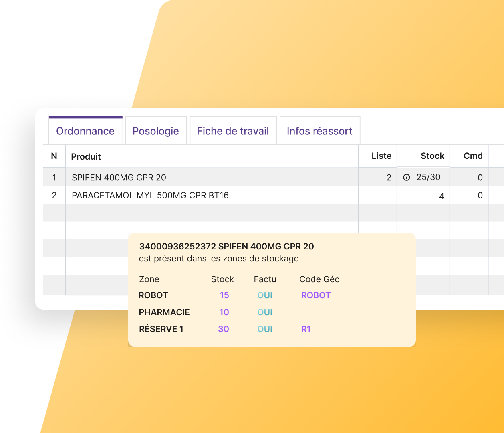Switch to the Ordonnance tab
Viewport: 504px width, 433px height.
click(x=85, y=131)
